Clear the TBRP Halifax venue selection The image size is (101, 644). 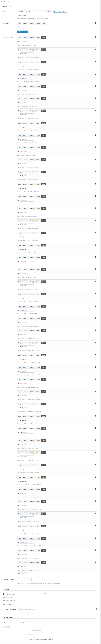pyautogui.click(x=40, y=594)
